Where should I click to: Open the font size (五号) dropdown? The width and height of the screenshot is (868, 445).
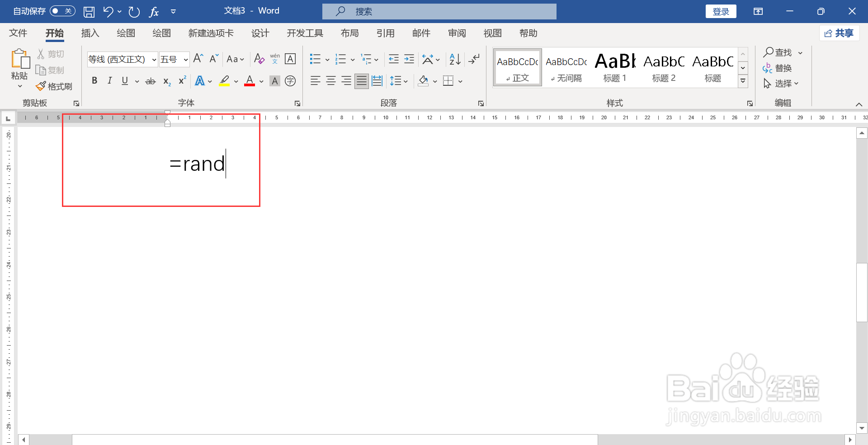(x=185, y=60)
